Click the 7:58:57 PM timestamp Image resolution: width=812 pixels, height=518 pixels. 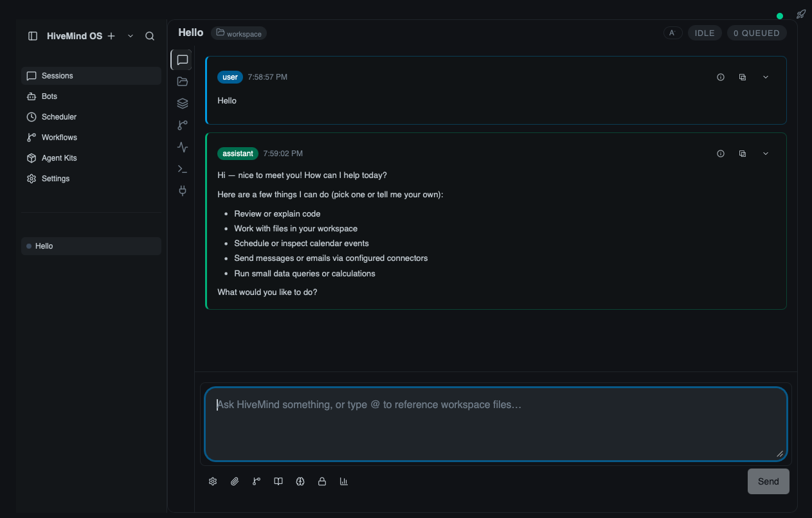click(x=267, y=77)
